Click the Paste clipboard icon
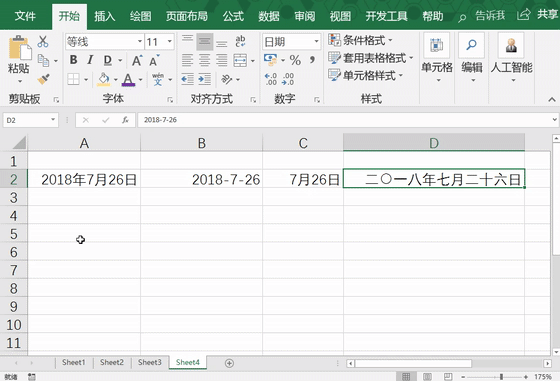560x381 pixels. click(x=20, y=48)
